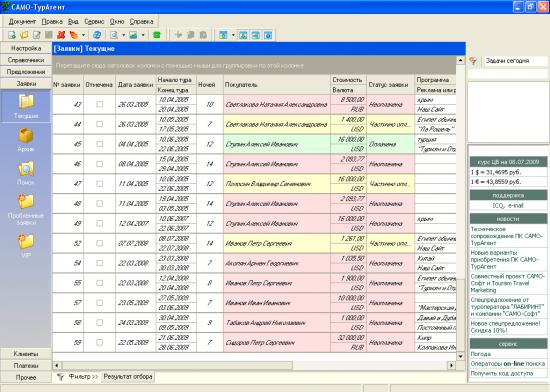This screenshot has height=392, width=550.
Task: Click the grayed plus toolbar icon
Action: pos(178,35)
